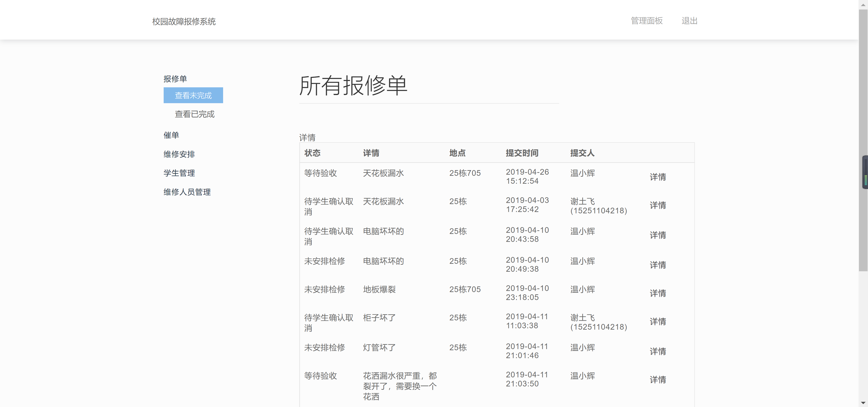Open 详情 for the 2019-04-26 15:12:54 order
The height and width of the screenshot is (407, 868).
tap(657, 177)
